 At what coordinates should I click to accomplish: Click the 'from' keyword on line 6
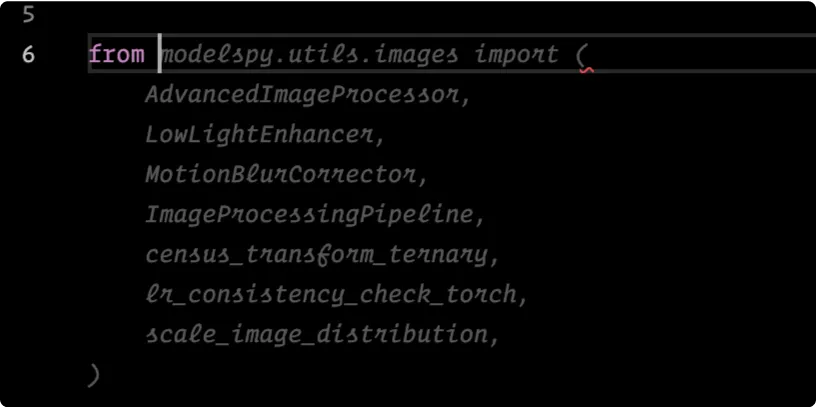click(116, 54)
